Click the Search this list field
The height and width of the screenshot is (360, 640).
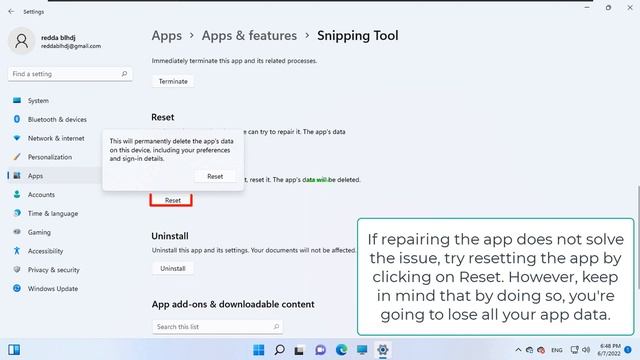tap(217, 327)
